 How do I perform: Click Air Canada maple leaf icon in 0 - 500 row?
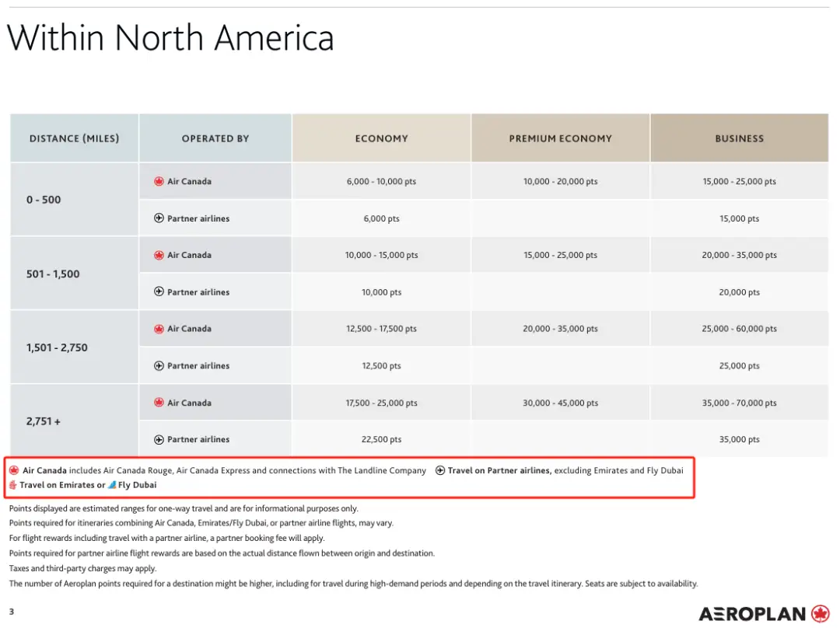[x=159, y=181]
